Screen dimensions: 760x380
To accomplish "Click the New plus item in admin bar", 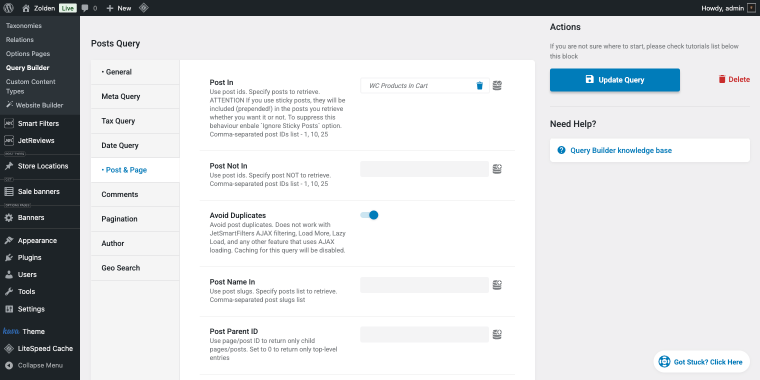I will (x=119, y=8).
